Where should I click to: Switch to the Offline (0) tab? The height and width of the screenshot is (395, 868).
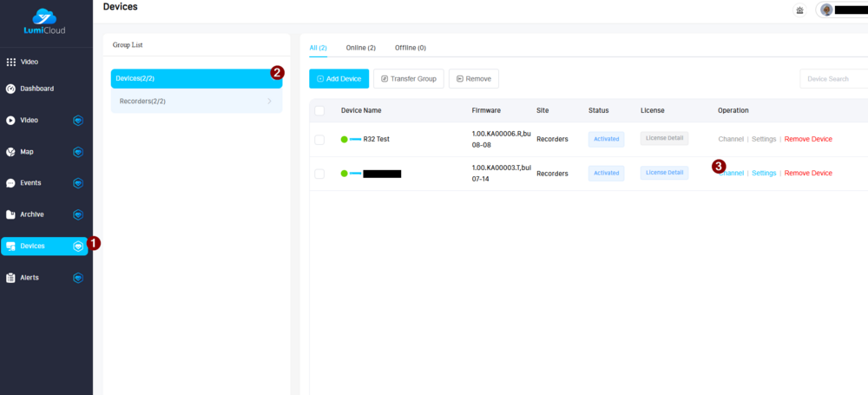(410, 48)
